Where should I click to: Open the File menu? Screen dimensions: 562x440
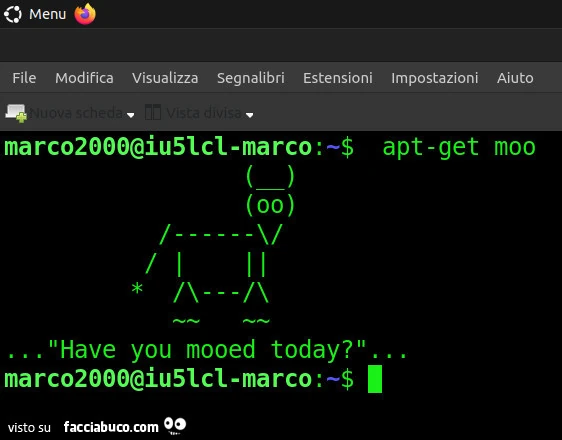coord(24,78)
